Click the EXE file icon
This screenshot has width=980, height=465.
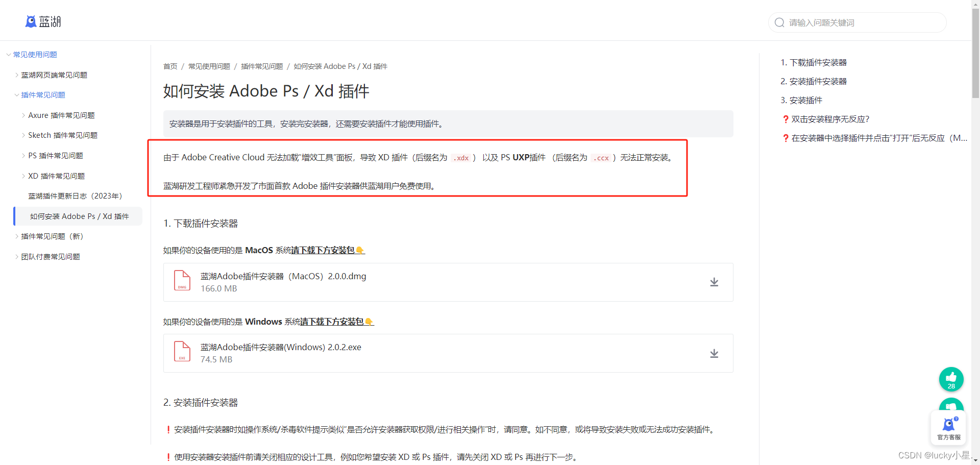182,352
